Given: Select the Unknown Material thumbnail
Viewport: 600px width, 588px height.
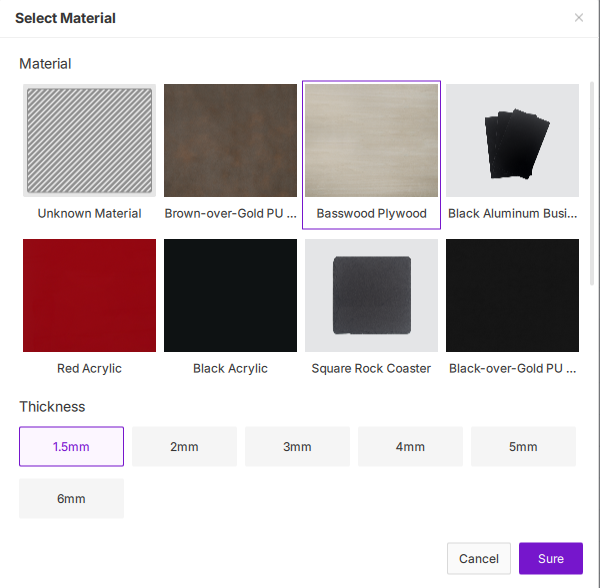Looking at the screenshot, I should (89, 140).
